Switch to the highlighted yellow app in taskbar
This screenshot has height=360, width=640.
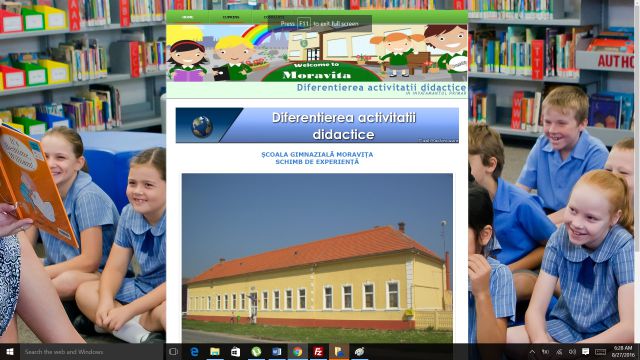point(339,352)
